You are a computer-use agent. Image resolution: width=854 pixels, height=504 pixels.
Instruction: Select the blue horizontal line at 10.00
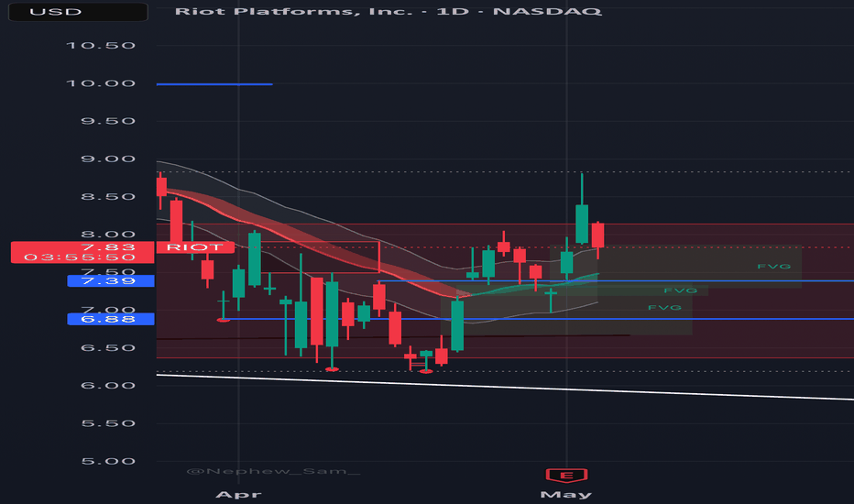[214, 84]
